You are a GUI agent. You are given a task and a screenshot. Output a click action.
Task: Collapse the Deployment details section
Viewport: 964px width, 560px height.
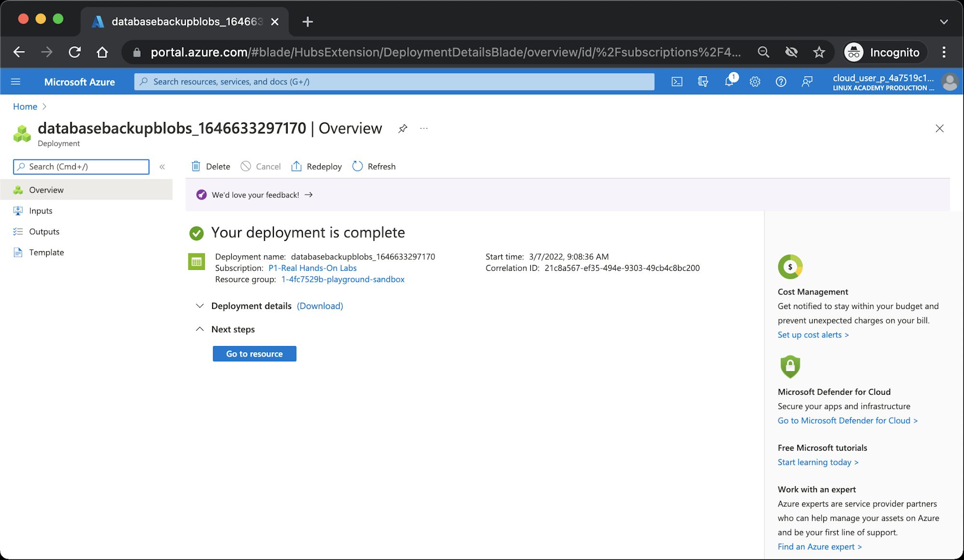point(200,306)
